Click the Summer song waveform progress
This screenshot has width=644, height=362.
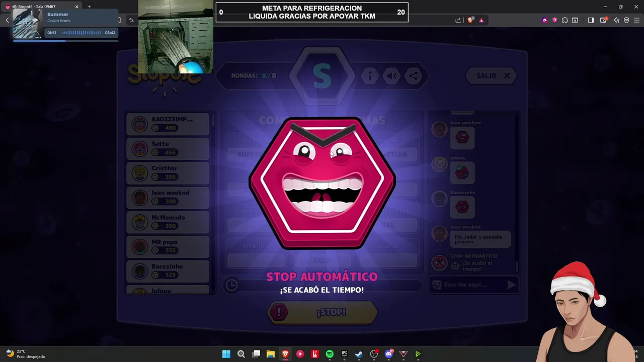tap(82, 33)
